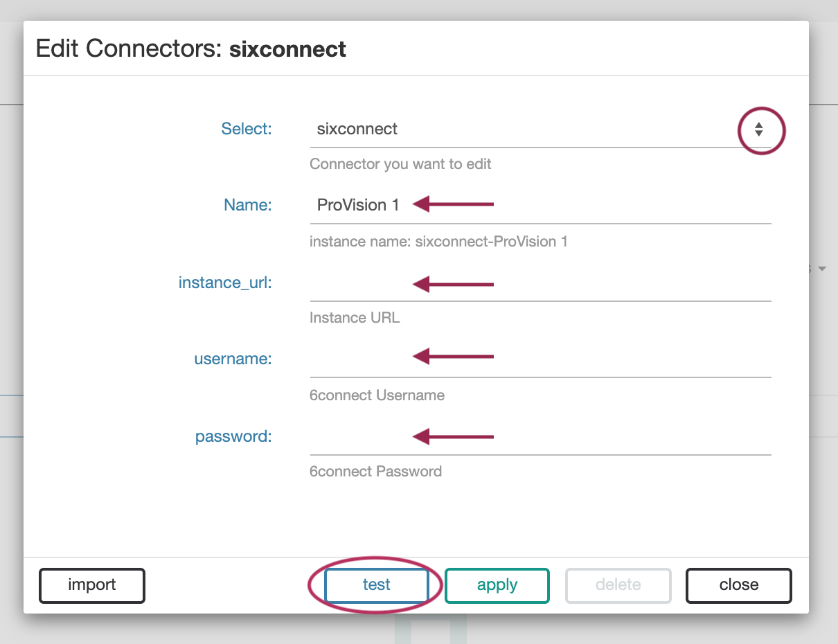Click the "username:" label

pos(233,359)
